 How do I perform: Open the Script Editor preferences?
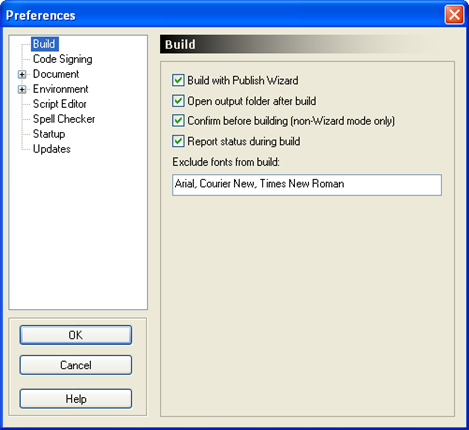pyautogui.click(x=59, y=104)
